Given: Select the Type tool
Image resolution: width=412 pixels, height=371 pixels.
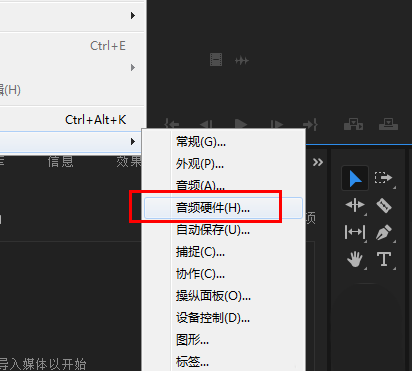Looking at the screenshot, I should tap(384, 259).
